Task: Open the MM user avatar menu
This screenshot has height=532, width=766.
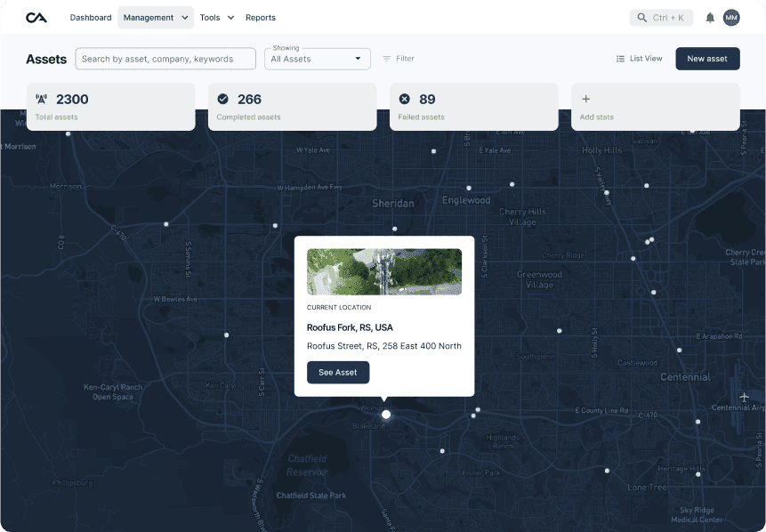Action: (731, 18)
